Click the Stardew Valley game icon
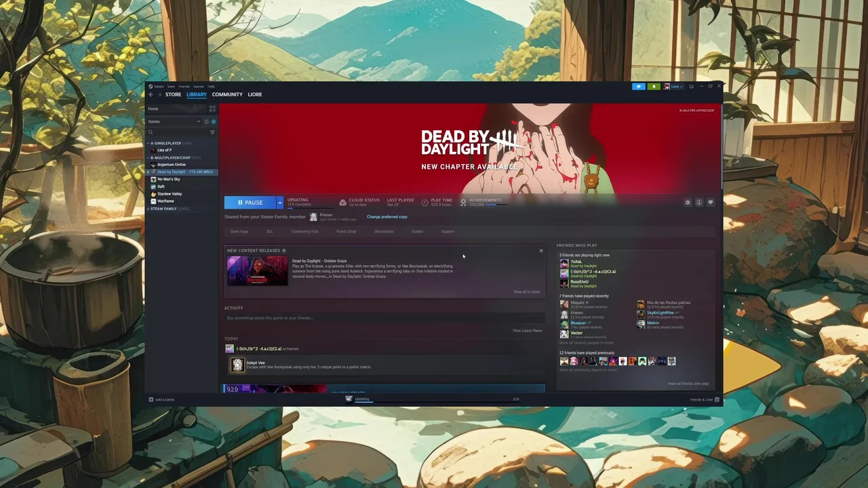 click(x=153, y=194)
